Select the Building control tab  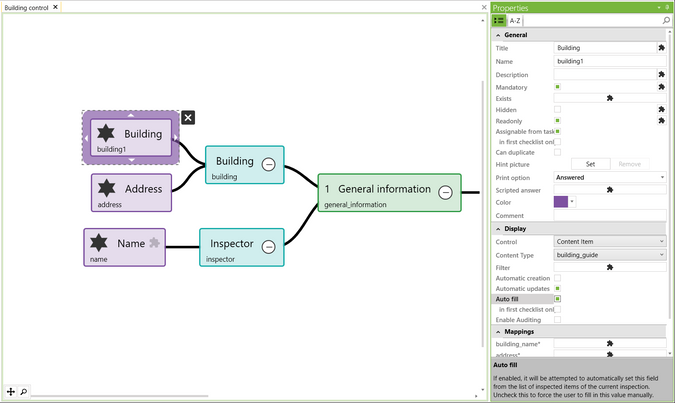click(x=26, y=7)
